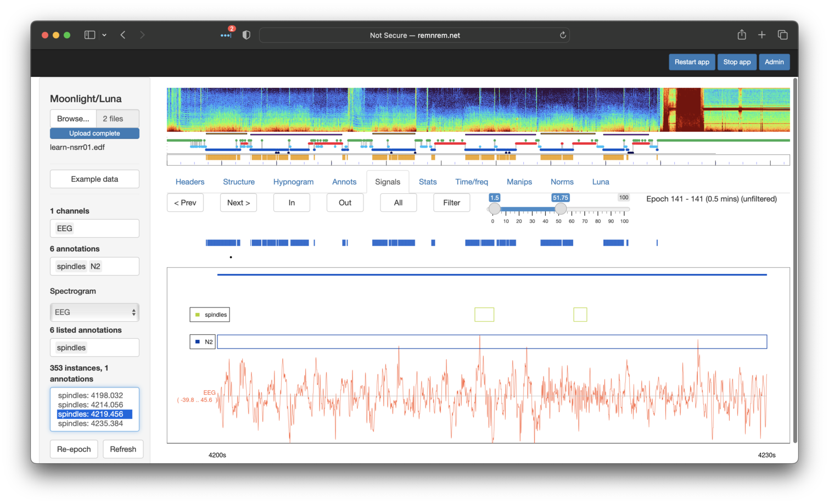Open the privacy report shield icon

pyautogui.click(x=247, y=35)
